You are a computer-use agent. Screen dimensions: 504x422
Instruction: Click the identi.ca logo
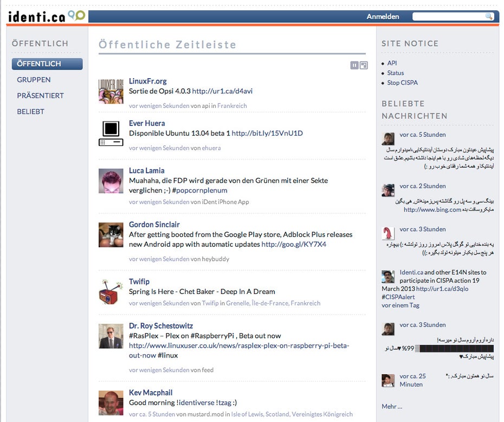pyautogui.click(x=46, y=16)
